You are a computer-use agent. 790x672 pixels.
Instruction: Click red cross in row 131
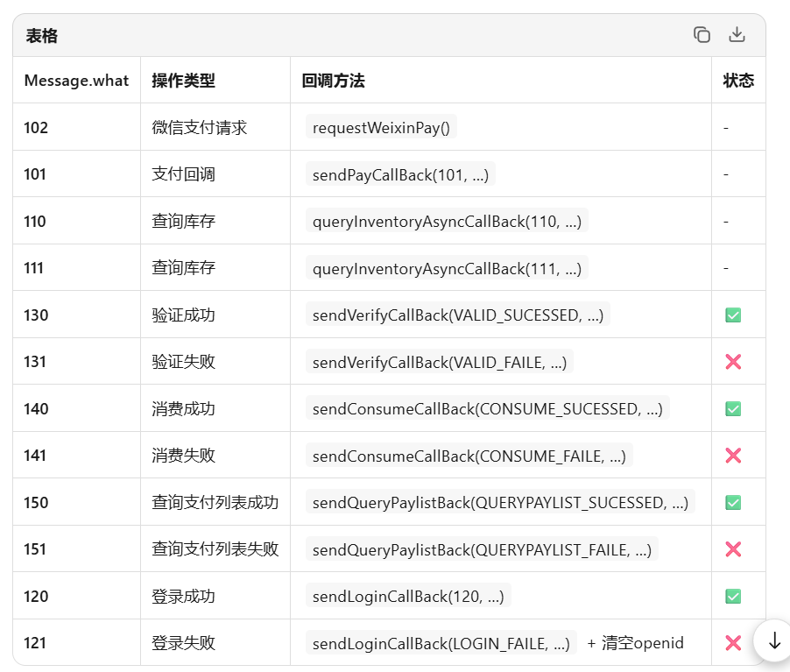pos(733,362)
